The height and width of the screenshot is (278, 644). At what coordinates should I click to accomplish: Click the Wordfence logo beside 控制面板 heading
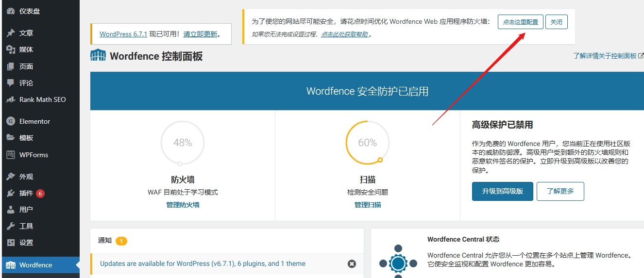click(98, 55)
